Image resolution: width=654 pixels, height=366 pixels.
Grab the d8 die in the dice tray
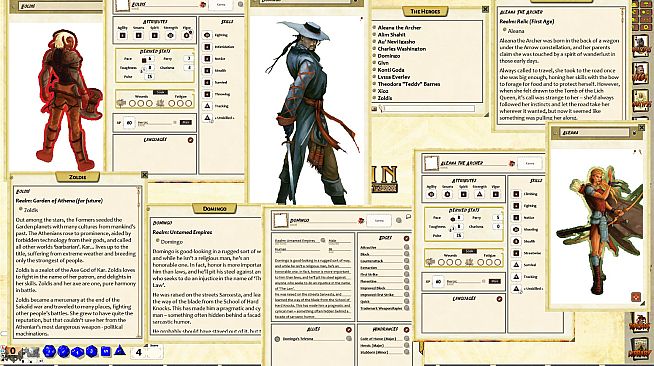(91, 351)
